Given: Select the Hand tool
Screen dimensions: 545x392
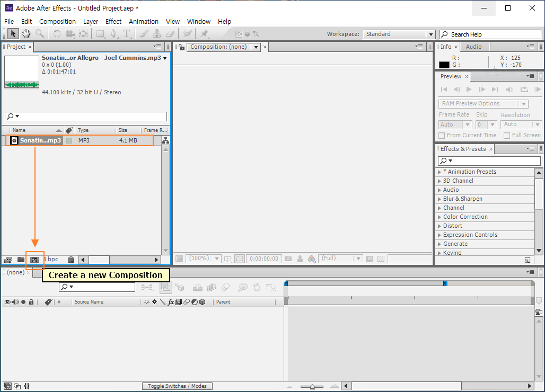Looking at the screenshot, I should pos(26,34).
